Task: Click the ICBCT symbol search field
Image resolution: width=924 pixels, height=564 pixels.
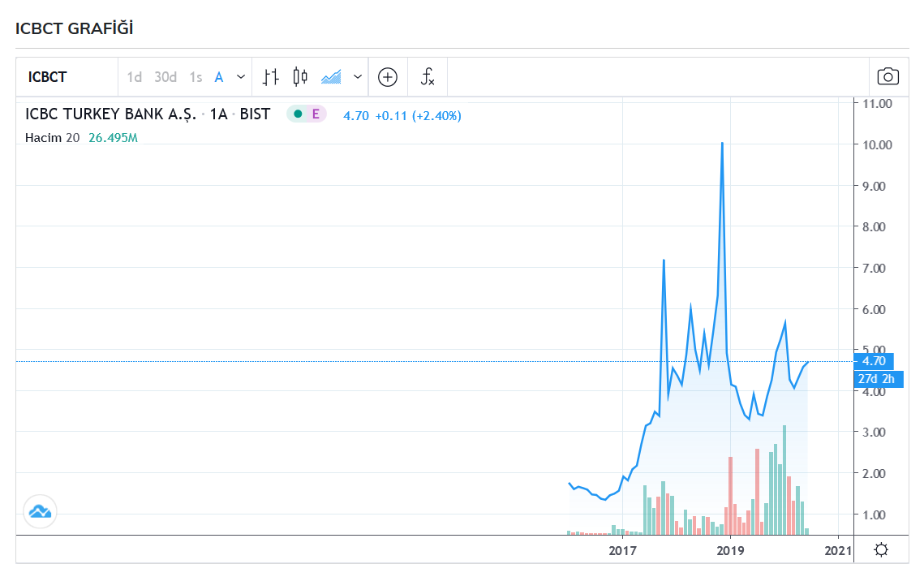Action: click(67, 77)
